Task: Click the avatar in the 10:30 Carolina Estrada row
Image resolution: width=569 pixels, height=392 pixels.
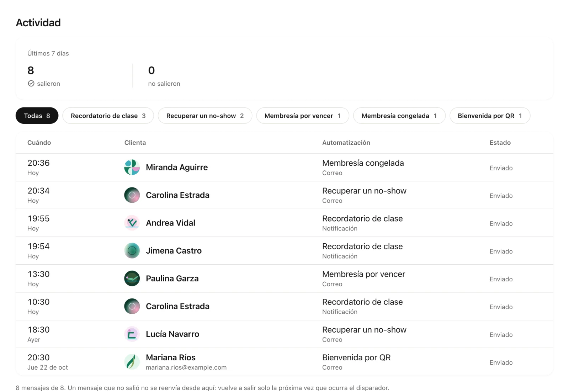Action: 132,306
